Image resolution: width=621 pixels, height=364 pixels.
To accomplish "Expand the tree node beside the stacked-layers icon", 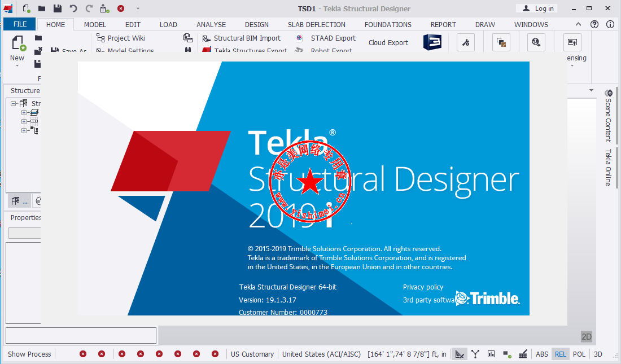I will [24, 112].
